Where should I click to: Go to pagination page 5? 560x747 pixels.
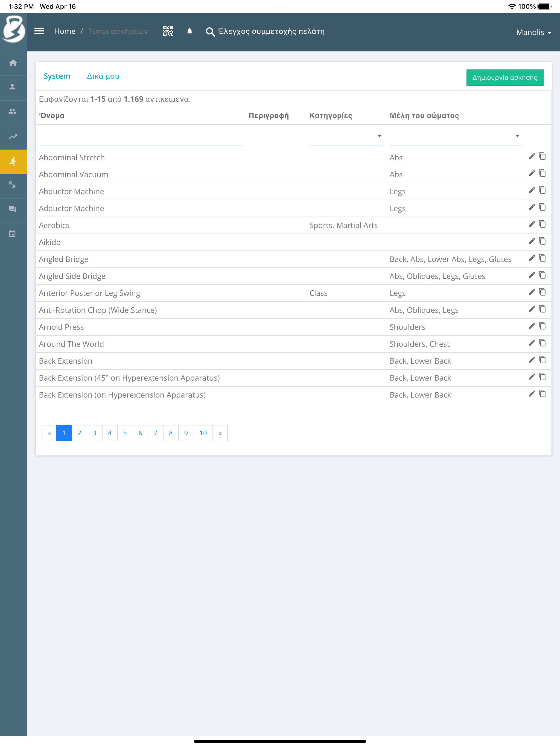pyautogui.click(x=125, y=433)
